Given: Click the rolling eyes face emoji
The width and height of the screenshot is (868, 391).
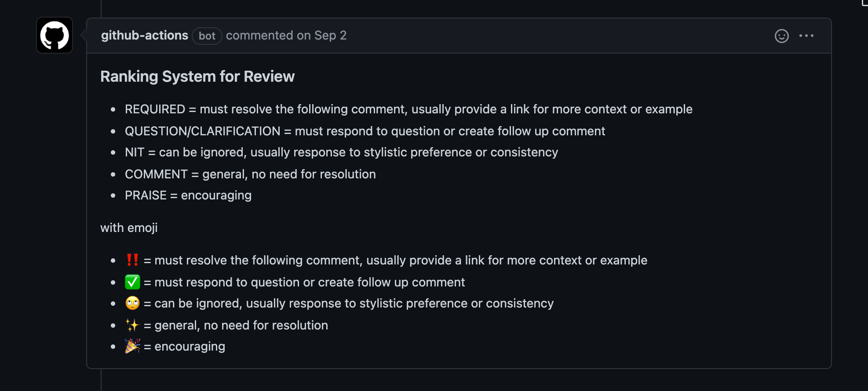Looking at the screenshot, I should tap(132, 303).
